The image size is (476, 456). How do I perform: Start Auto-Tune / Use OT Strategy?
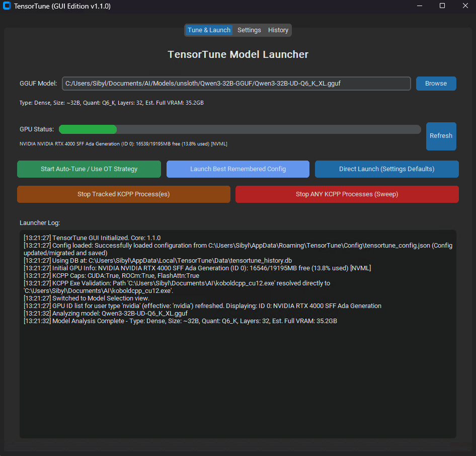89,169
